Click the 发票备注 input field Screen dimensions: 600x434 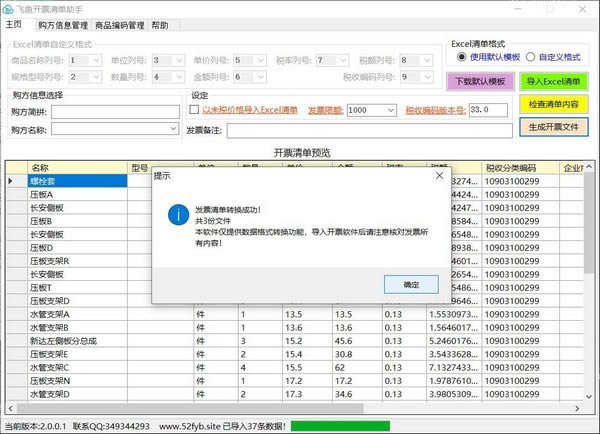(x=369, y=130)
